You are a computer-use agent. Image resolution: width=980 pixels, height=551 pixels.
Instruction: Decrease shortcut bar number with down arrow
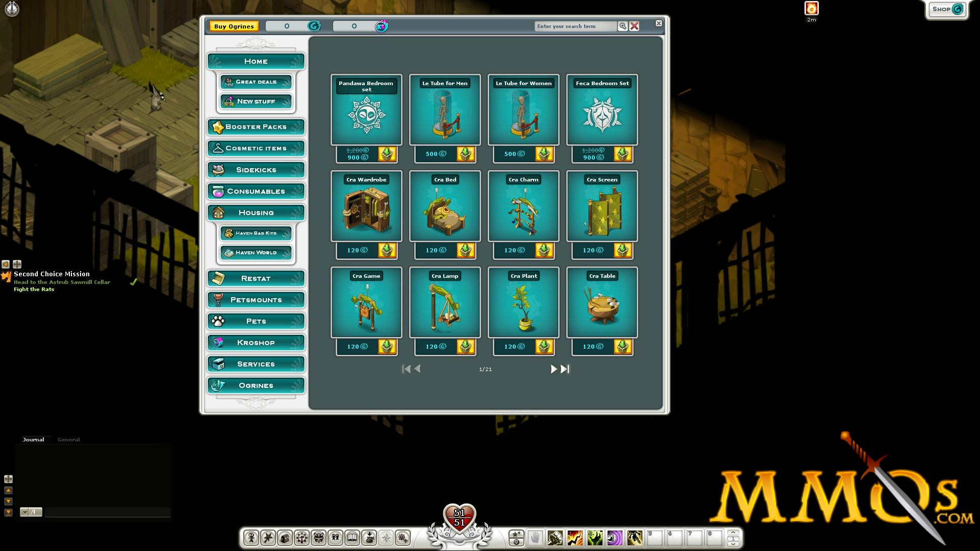coord(733,544)
